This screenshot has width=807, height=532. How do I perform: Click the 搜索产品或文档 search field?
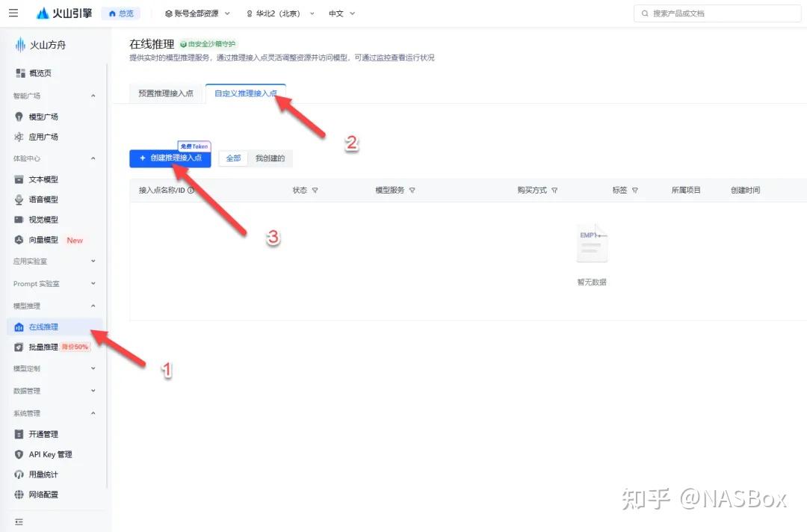tap(717, 13)
